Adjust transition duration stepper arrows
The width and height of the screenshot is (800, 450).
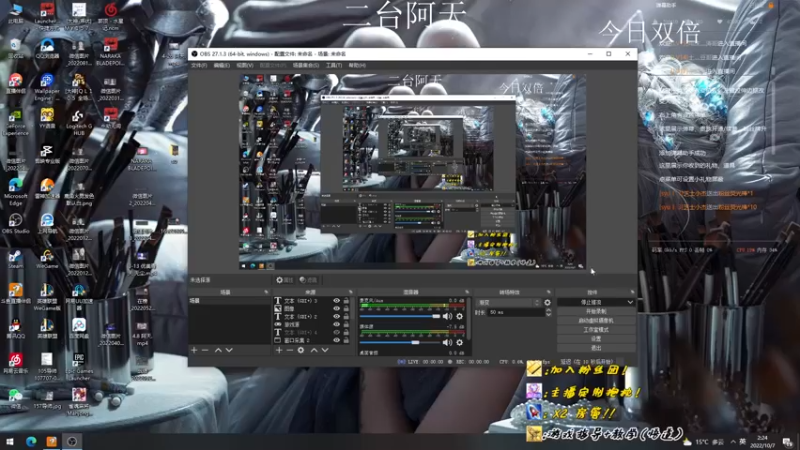coord(548,312)
